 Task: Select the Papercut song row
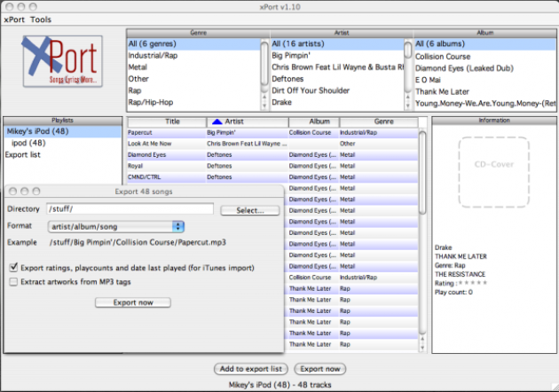pos(272,132)
